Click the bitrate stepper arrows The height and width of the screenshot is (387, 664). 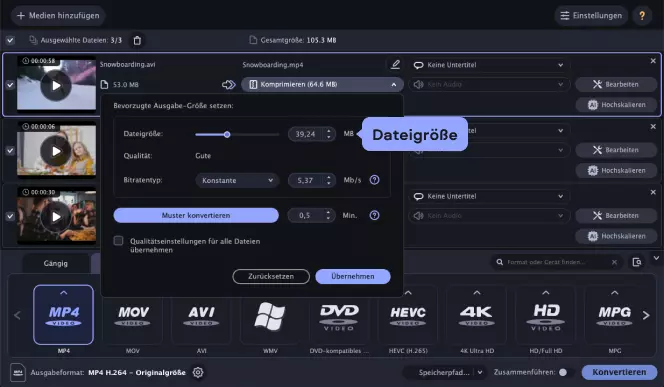click(x=329, y=180)
